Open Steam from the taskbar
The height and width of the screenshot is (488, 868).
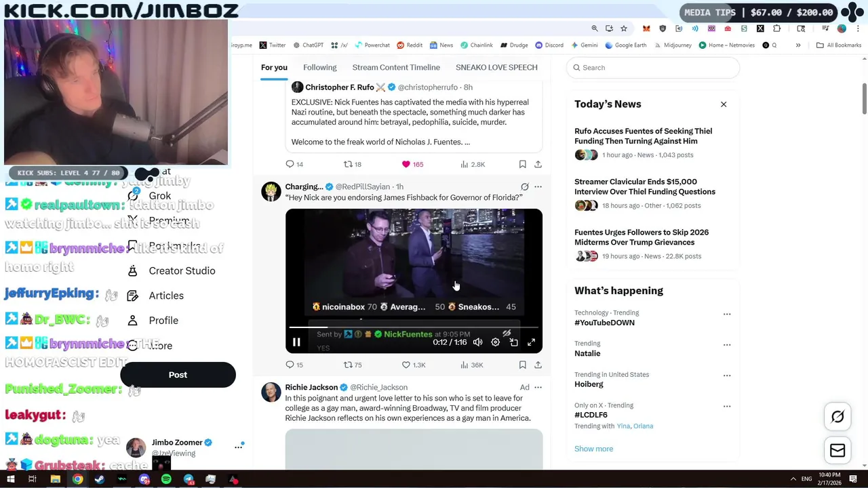100,479
